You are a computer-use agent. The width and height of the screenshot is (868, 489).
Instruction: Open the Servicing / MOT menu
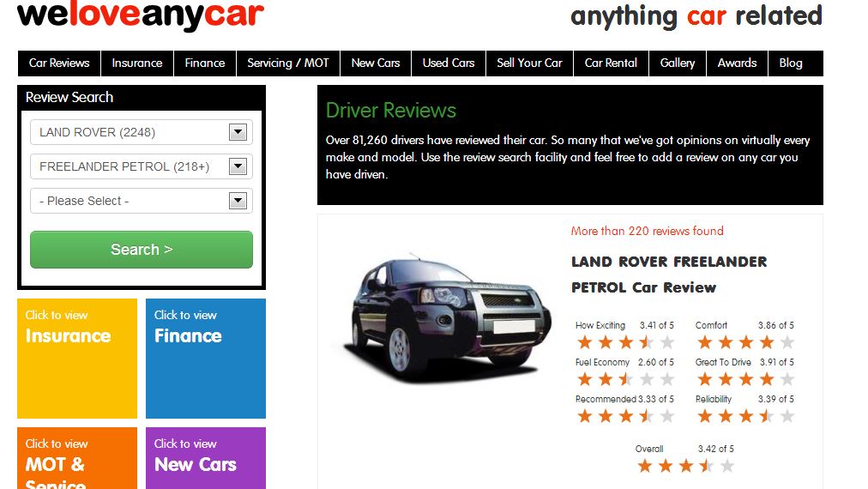point(288,63)
